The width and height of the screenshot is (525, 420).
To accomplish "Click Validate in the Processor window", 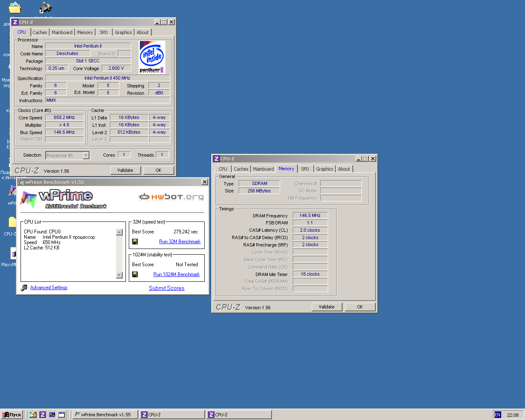I will pos(126,170).
